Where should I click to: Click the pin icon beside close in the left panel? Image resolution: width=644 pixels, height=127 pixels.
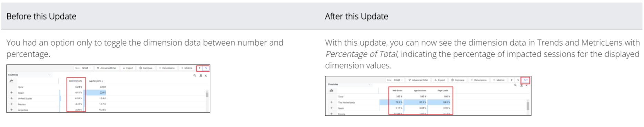click(x=200, y=75)
